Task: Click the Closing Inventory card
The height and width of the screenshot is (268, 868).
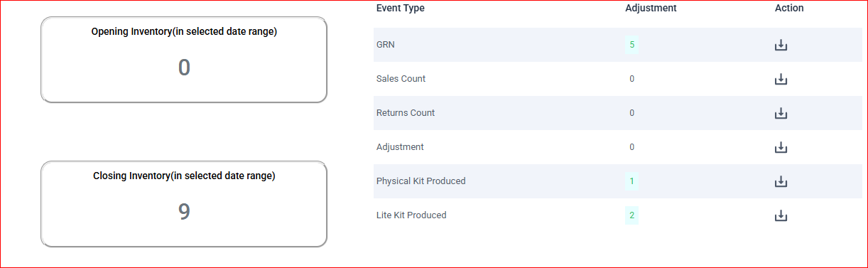Action: pyautogui.click(x=184, y=204)
